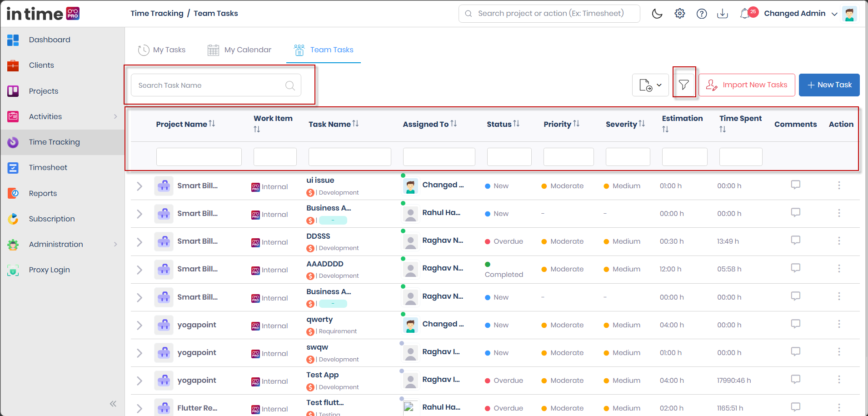Collapse the sidebar with double chevron
The height and width of the screenshot is (416, 868).
click(x=113, y=404)
